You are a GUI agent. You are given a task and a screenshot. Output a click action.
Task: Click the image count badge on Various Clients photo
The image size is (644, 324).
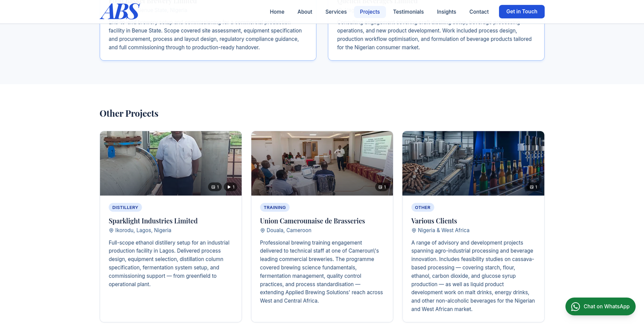pyautogui.click(x=533, y=187)
